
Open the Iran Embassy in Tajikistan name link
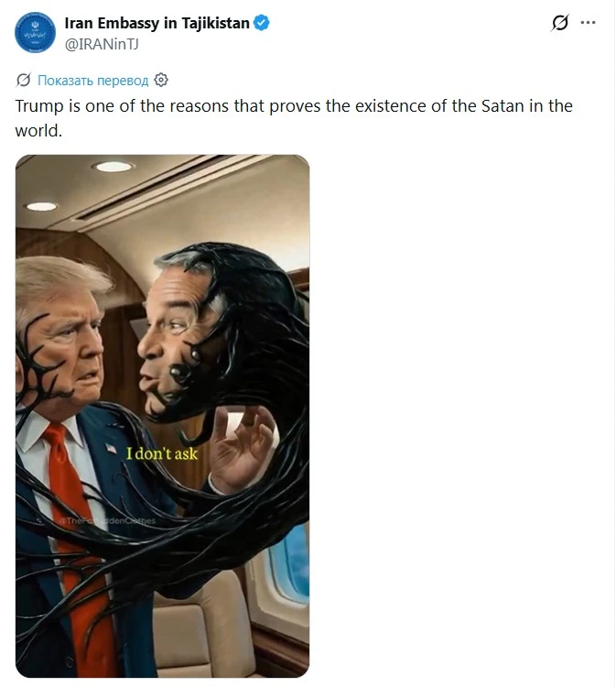pos(157,23)
